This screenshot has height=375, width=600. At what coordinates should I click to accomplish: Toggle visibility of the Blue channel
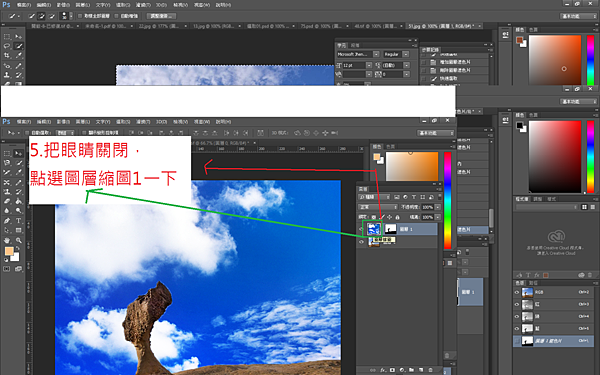coord(517,328)
